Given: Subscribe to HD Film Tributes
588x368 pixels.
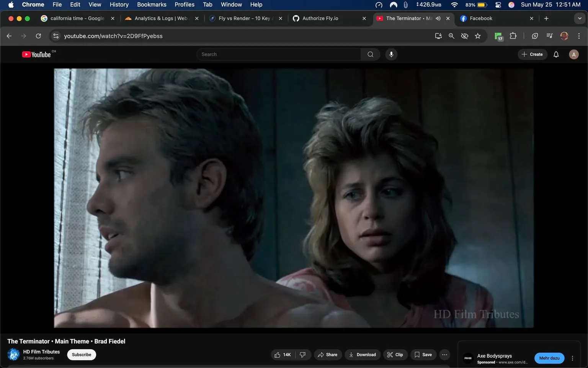Looking at the screenshot, I should click(81, 355).
